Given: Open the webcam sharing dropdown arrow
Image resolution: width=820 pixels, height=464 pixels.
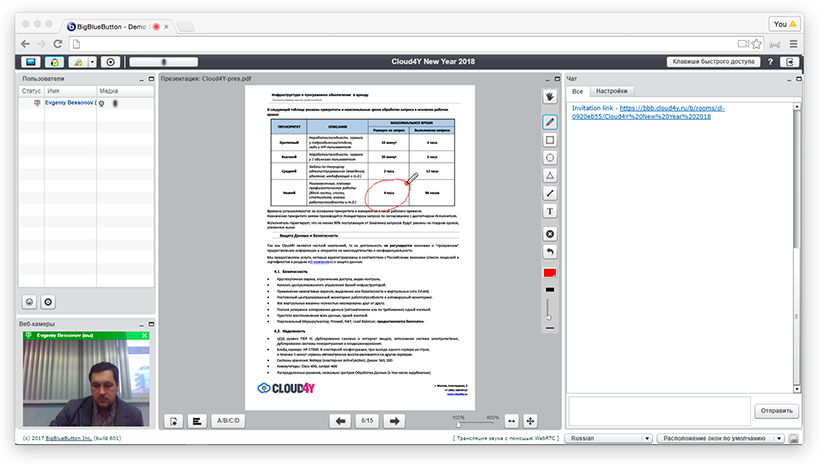Looking at the screenshot, I should point(91,62).
